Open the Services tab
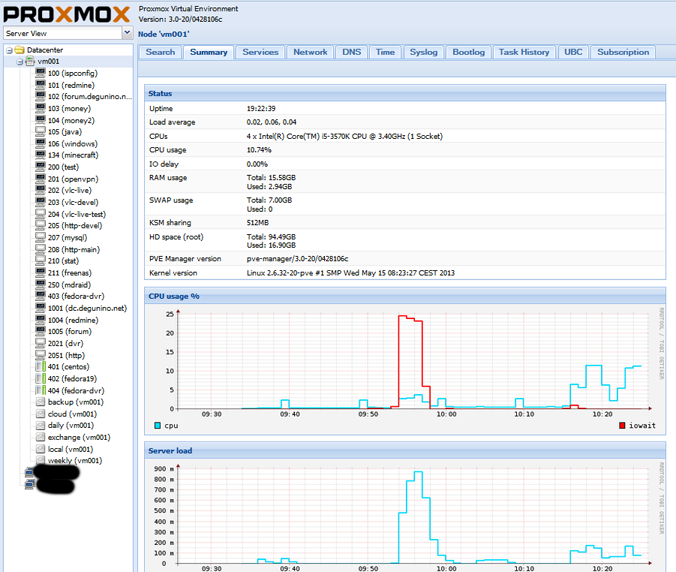The width and height of the screenshot is (676, 572). 260,52
